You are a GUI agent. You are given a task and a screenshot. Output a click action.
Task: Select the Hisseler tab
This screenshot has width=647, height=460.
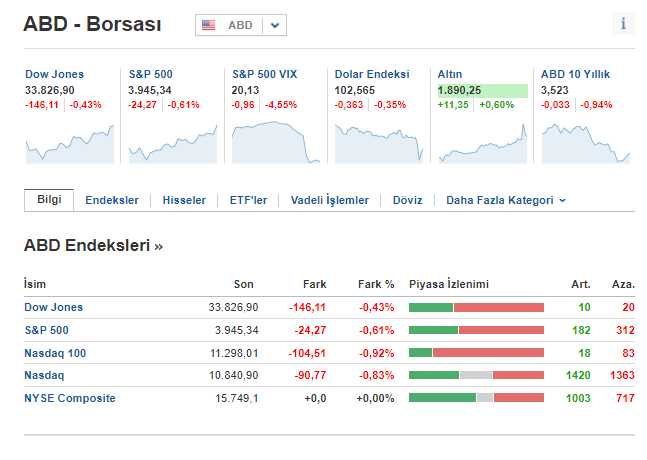184,200
